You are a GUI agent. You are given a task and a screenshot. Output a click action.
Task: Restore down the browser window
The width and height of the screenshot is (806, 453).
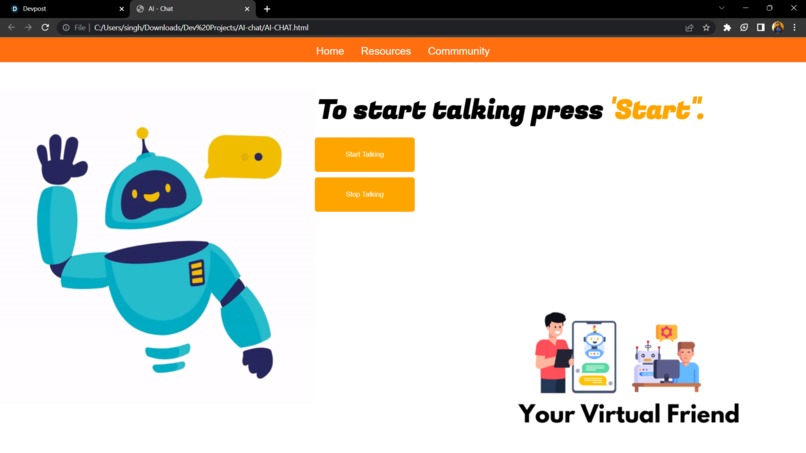click(x=770, y=8)
